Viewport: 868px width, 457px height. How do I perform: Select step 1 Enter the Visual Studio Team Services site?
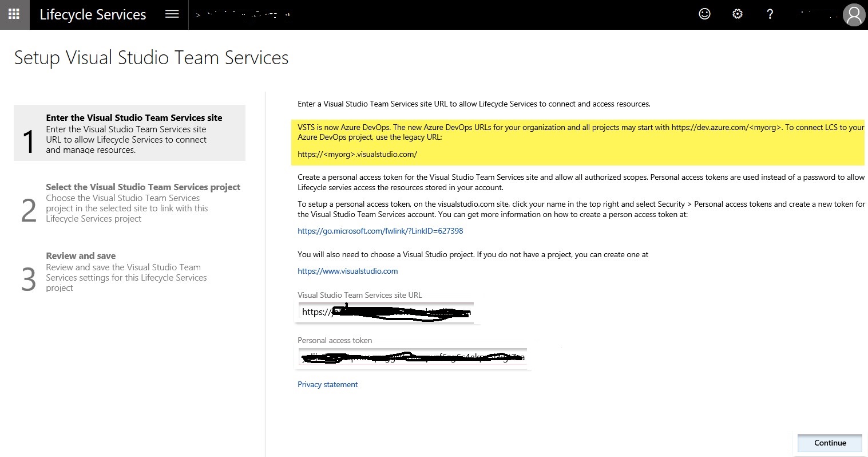[129, 133]
